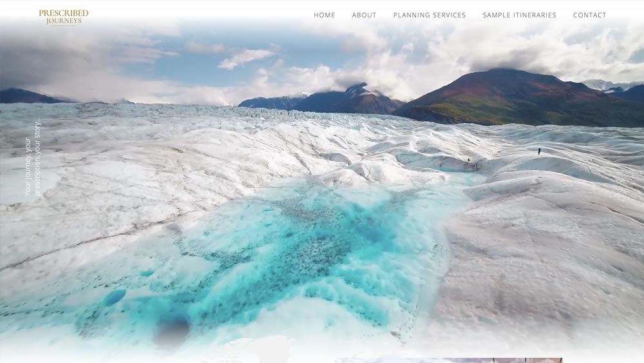
Task: Select the CONTACT menu item
Action: coord(589,15)
